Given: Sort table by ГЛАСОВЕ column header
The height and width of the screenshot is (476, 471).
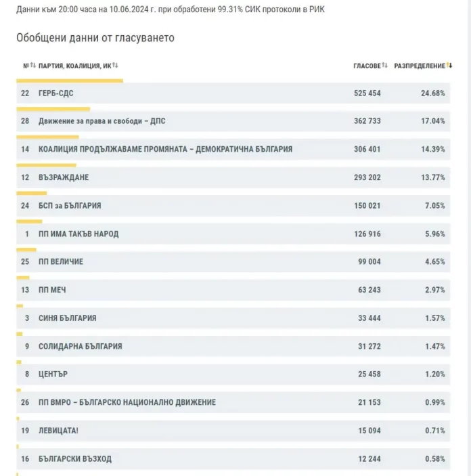Looking at the screenshot, I should click(367, 66).
